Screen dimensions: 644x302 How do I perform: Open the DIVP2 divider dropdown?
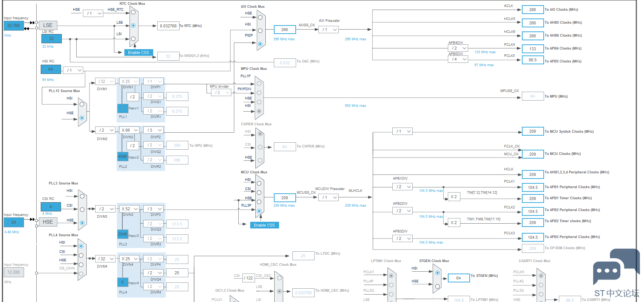pyautogui.click(x=154, y=130)
